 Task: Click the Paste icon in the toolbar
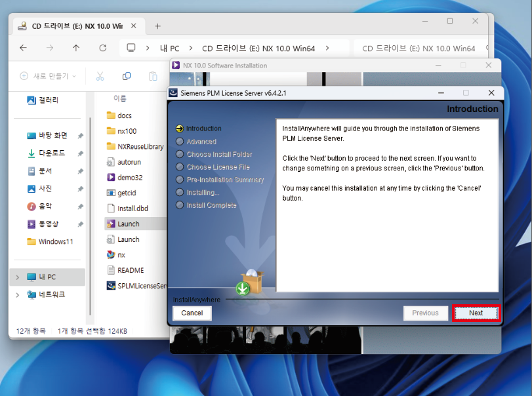[x=153, y=76]
